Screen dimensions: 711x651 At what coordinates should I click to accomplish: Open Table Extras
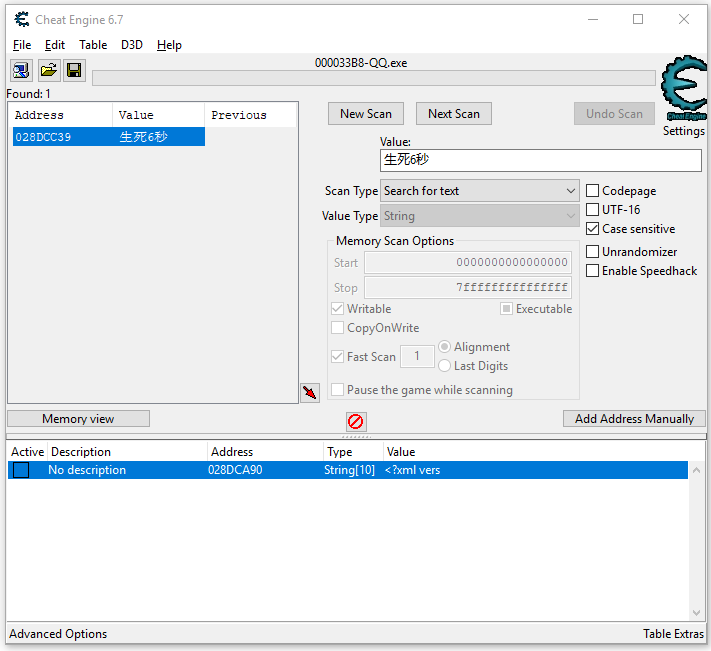tap(673, 633)
